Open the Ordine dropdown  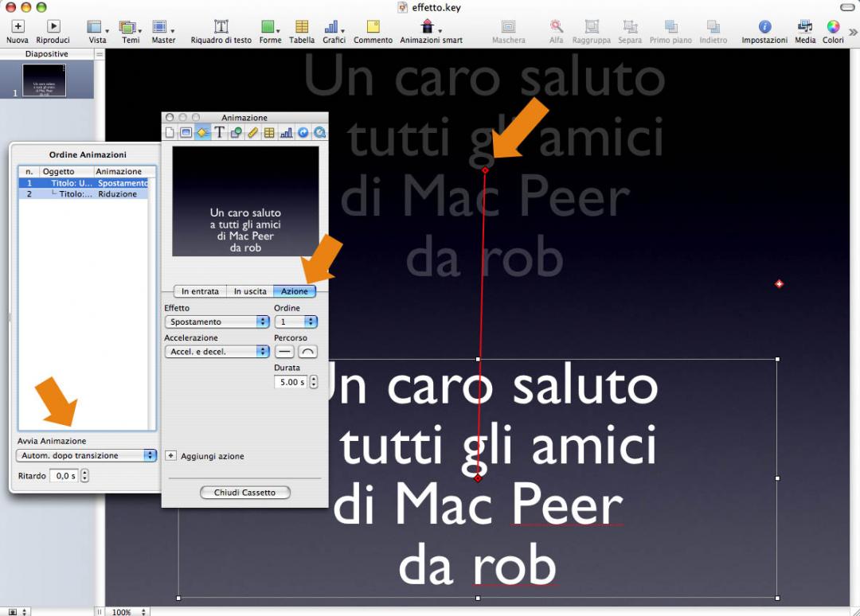click(x=295, y=322)
